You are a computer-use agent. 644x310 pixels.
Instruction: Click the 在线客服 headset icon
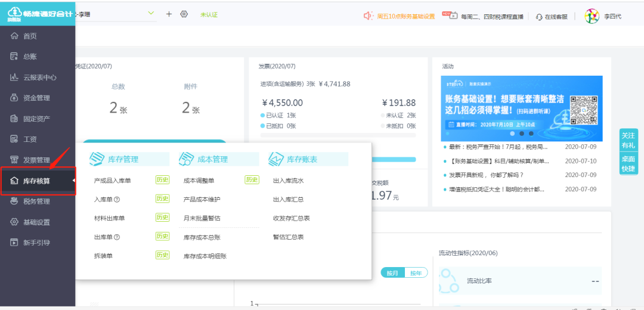[539, 17]
